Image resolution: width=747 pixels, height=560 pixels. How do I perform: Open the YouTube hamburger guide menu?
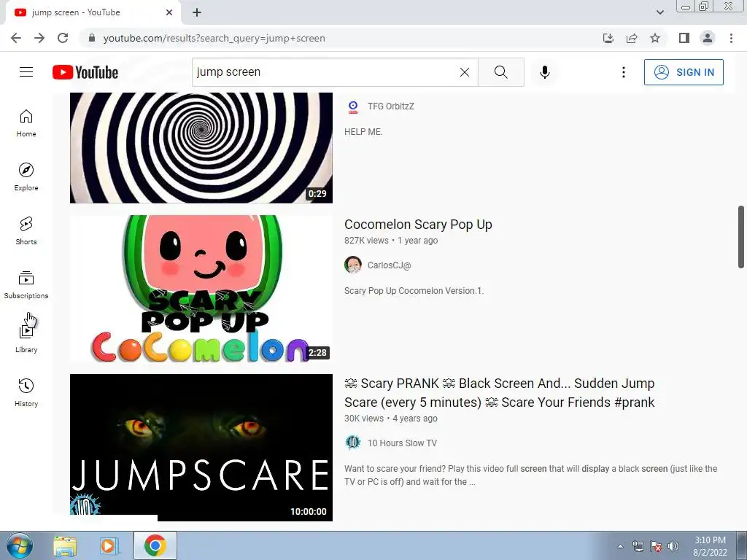click(x=26, y=72)
